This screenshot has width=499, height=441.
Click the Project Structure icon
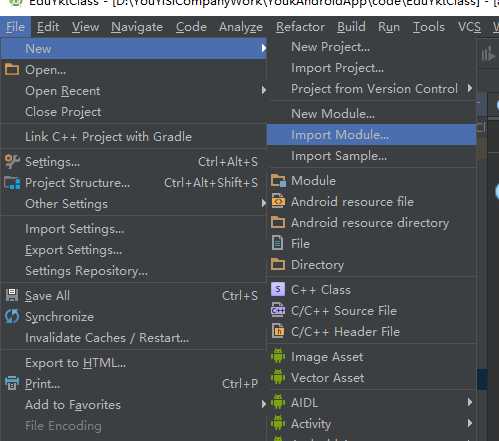[12, 183]
